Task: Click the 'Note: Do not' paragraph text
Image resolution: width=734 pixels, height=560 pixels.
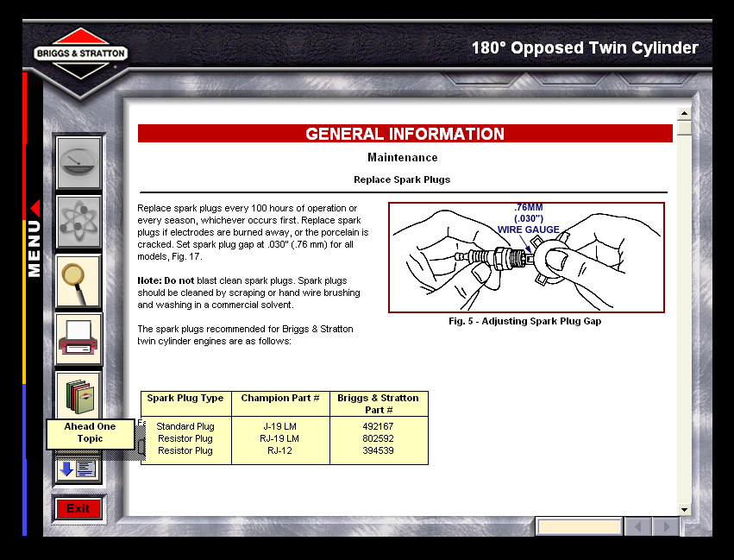Action: click(x=248, y=293)
